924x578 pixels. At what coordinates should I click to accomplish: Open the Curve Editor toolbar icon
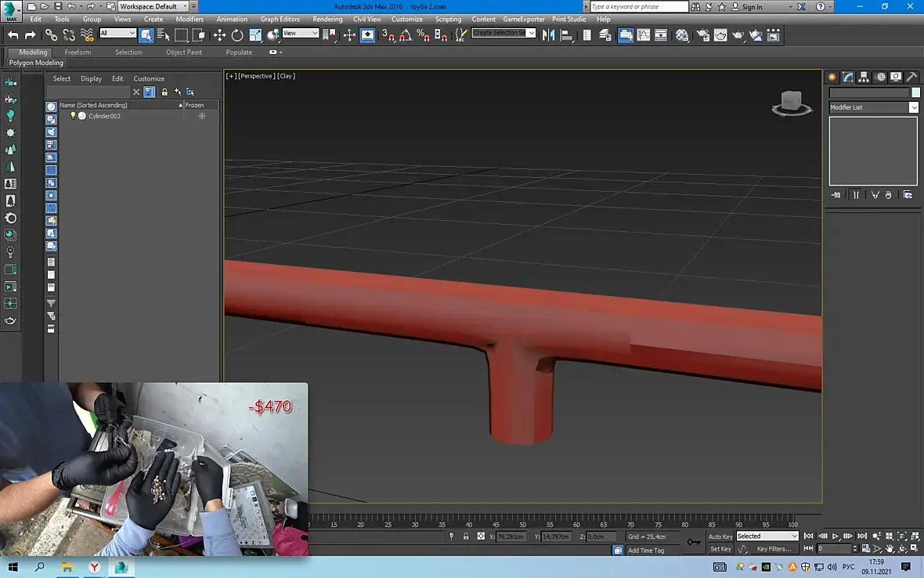pos(643,35)
